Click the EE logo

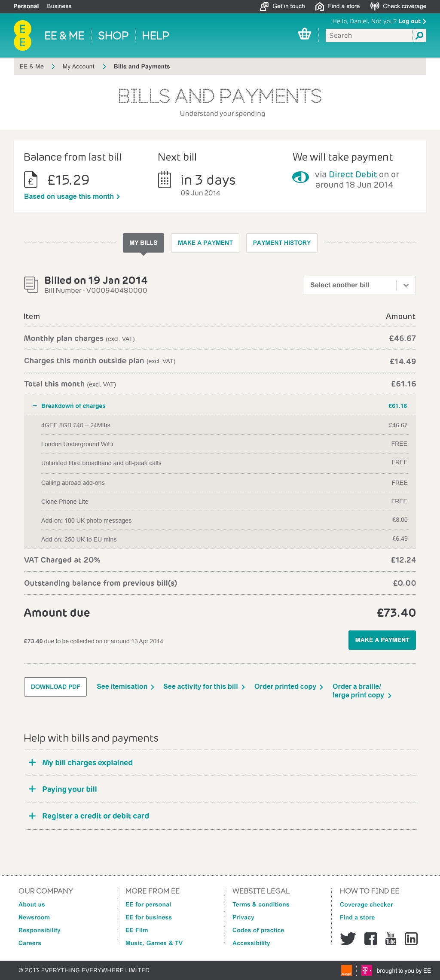[x=22, y=35]
